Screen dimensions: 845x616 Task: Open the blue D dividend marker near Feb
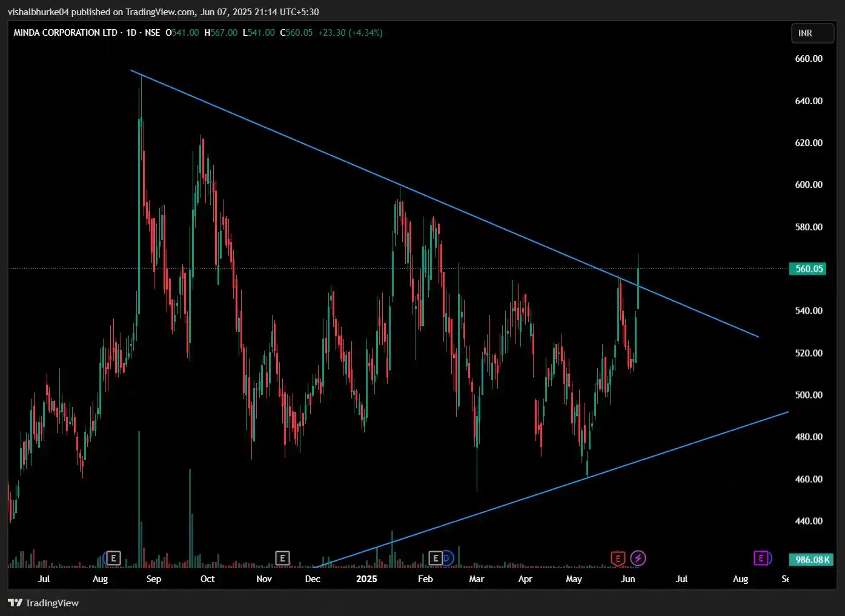pos(448,558)
